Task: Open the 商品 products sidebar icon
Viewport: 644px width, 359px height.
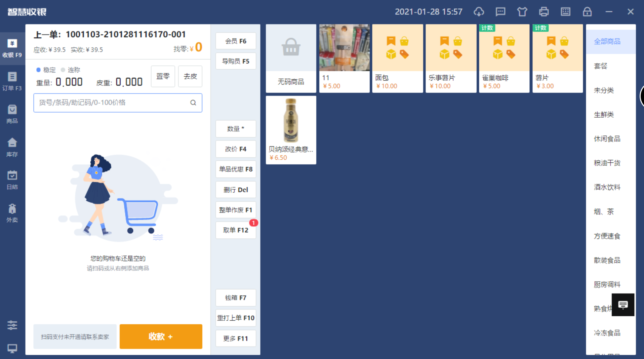Action: coord(12,114)
